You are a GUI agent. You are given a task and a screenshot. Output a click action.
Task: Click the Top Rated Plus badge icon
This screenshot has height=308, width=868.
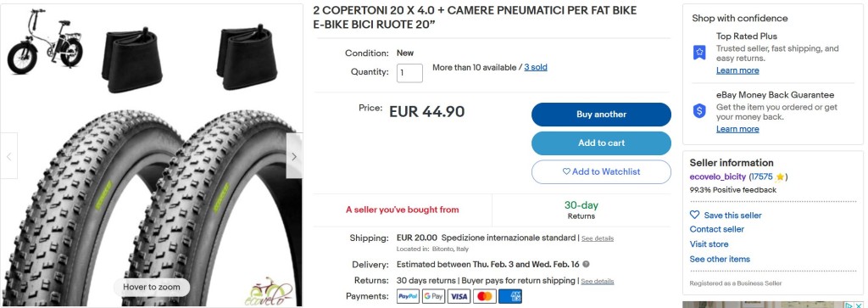click(x=699, y=53)
